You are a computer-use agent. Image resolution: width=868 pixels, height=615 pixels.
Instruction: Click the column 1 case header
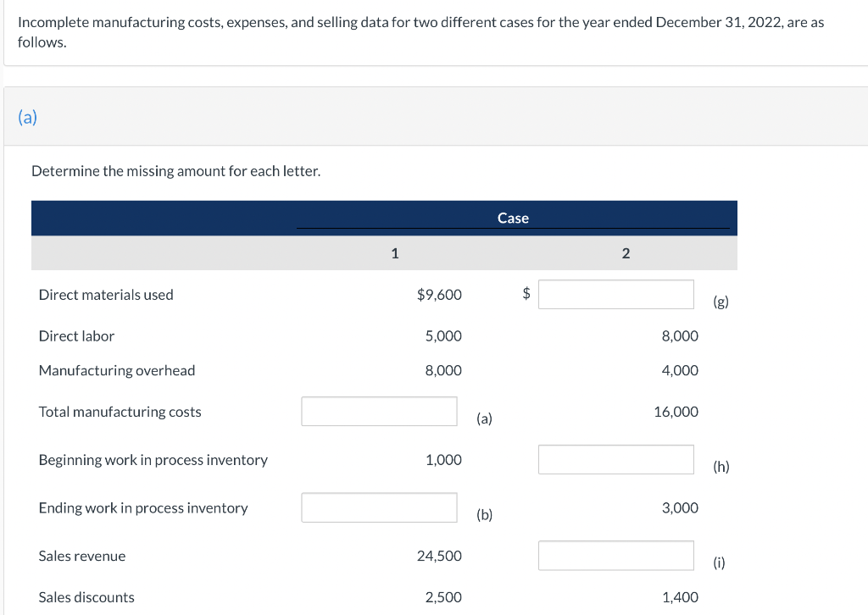tap(394, 252)
